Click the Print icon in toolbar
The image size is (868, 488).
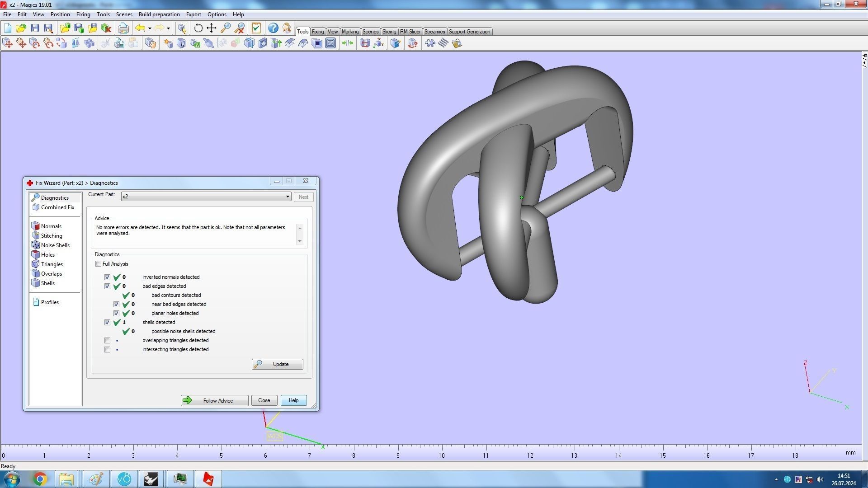pyautogui.click(x=123, y=28)
